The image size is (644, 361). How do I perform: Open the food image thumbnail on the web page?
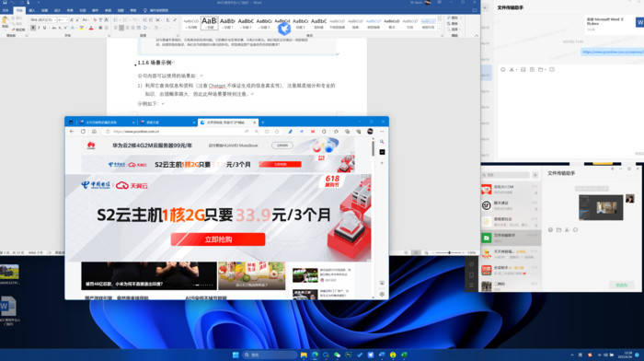[251, 275]
